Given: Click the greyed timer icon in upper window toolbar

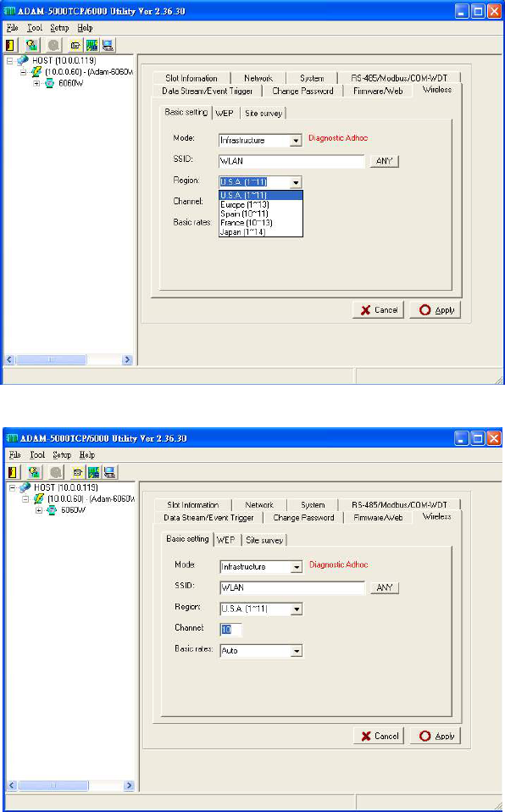Looking at the screenshot, I should pos(53,45).
